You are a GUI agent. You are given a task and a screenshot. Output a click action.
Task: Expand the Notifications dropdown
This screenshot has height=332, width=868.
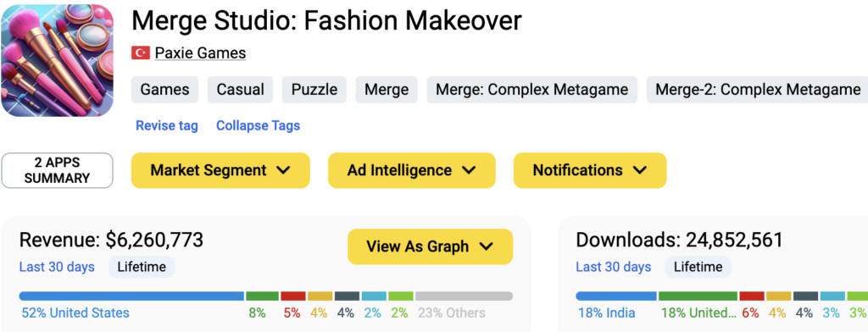(590, 170)
